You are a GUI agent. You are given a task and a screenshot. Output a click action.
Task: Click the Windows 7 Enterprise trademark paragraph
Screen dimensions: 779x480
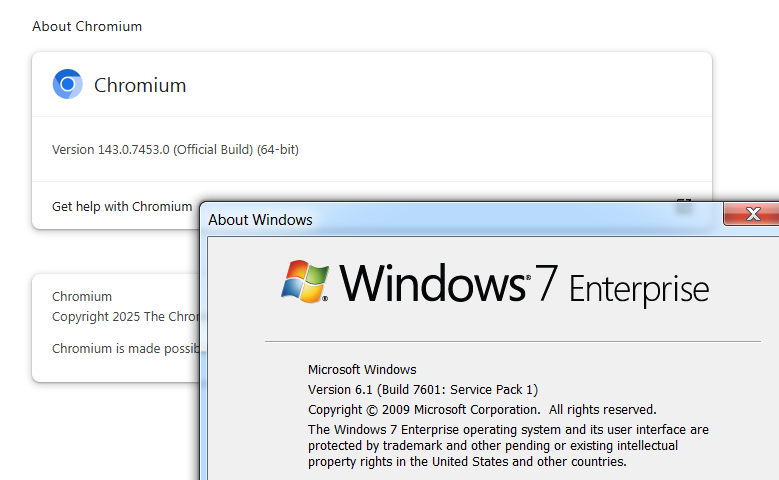(508, 445)
